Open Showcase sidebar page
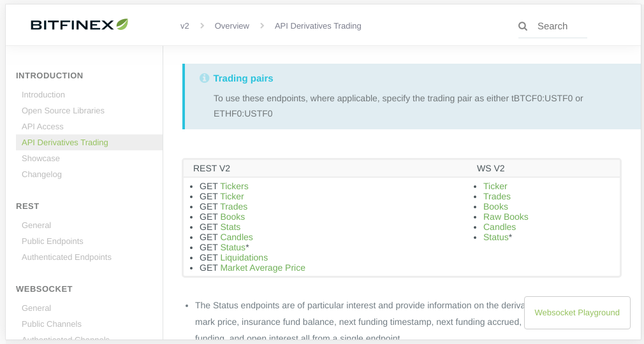The width and height of the screenshot is (644, 344). (x=41, y=159)
